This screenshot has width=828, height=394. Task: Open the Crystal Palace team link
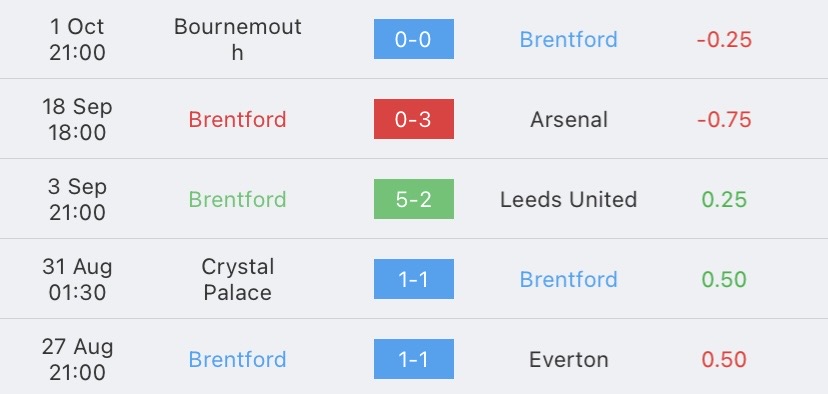238,279
